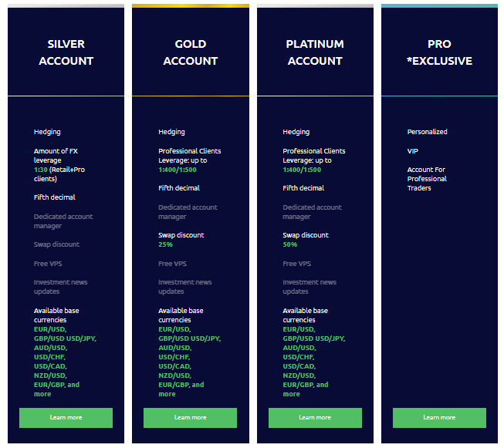
Task: Click the 25% swap discount in Gold
Action: 165,244
